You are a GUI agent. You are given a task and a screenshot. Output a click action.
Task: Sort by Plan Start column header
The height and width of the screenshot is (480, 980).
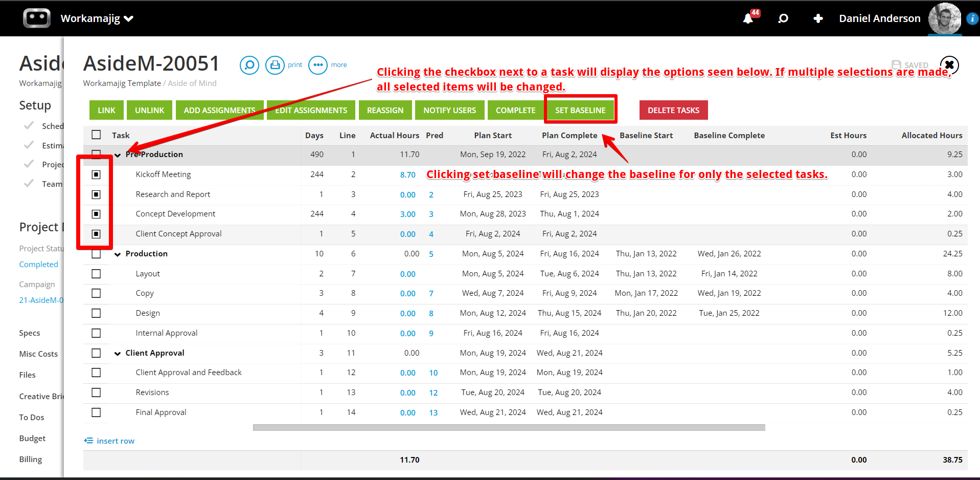point(493,135)
